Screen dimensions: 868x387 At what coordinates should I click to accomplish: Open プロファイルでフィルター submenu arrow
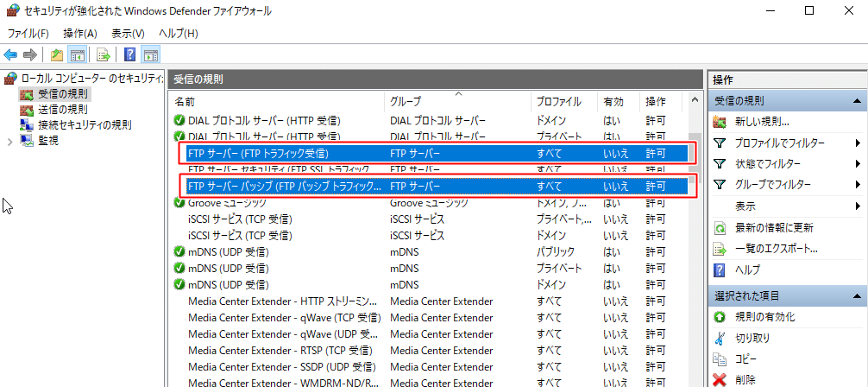(x=858, y=143)
